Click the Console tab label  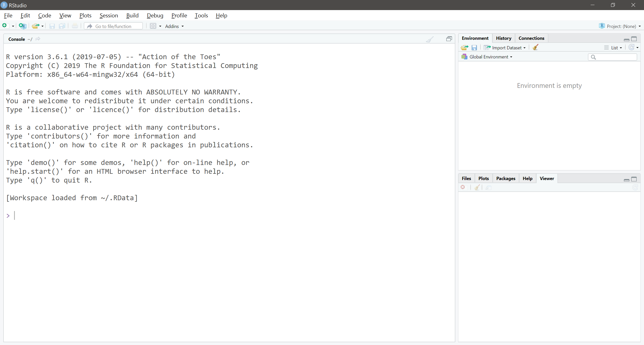(17, 39)
